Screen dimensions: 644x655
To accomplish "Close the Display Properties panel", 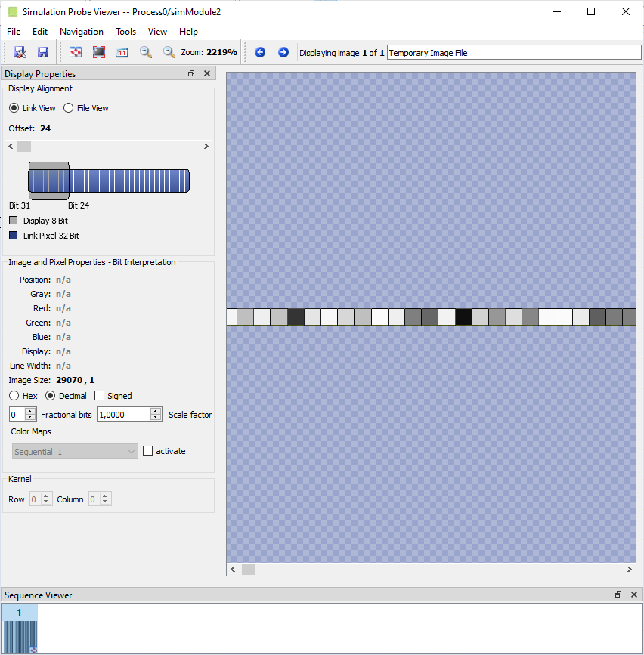I will 207,73.
